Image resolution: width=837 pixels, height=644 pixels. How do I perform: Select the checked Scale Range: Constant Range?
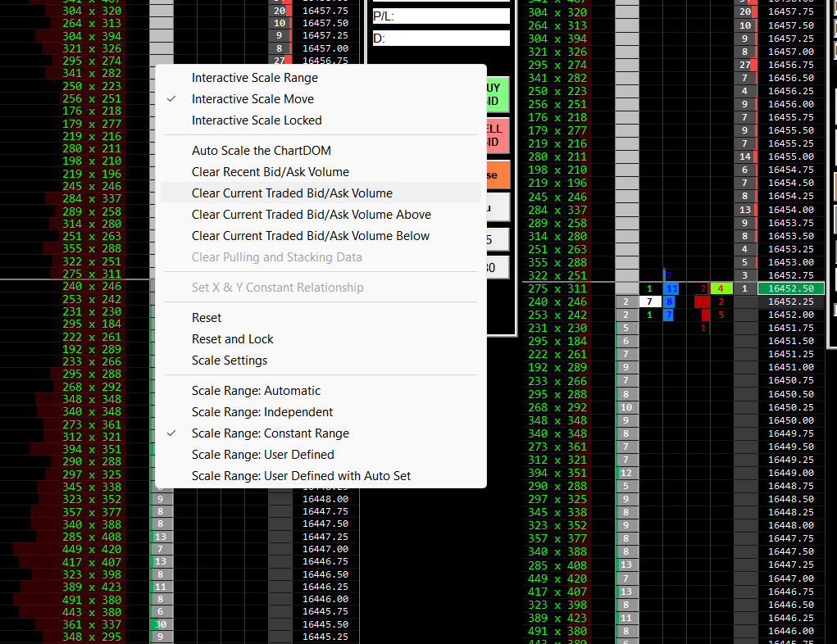[x=270, y=433]
